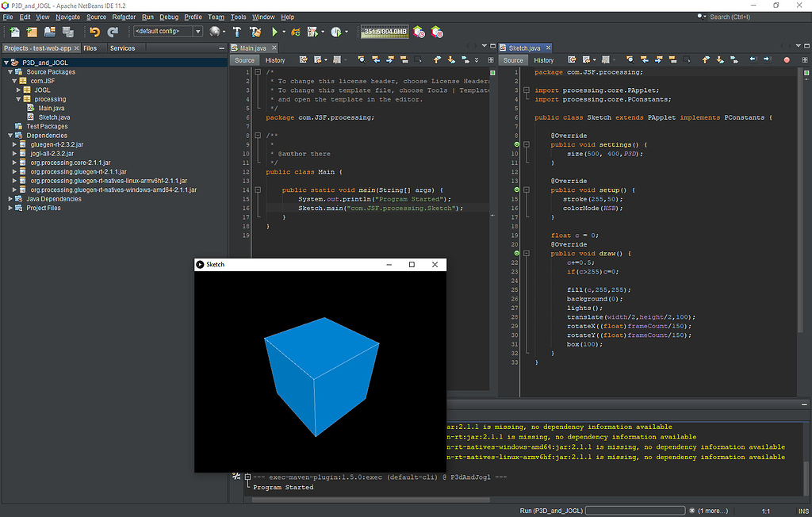Click the Redo icon
This screenshot has width=812, height=517.
tap(113, 32)
